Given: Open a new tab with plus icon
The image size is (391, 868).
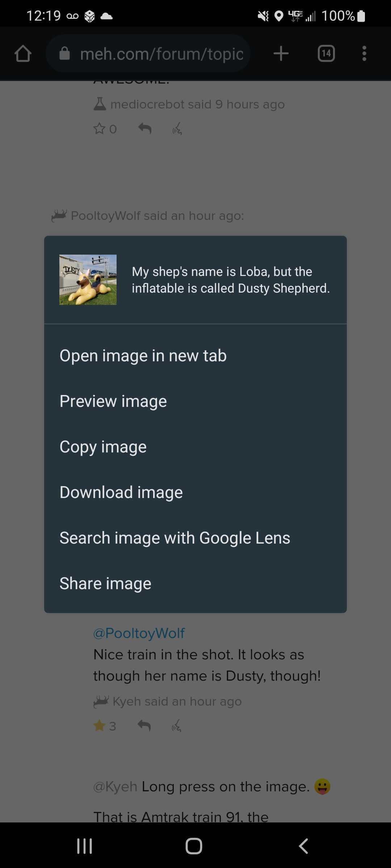Looking at the screenshot, I should point(281,54).
